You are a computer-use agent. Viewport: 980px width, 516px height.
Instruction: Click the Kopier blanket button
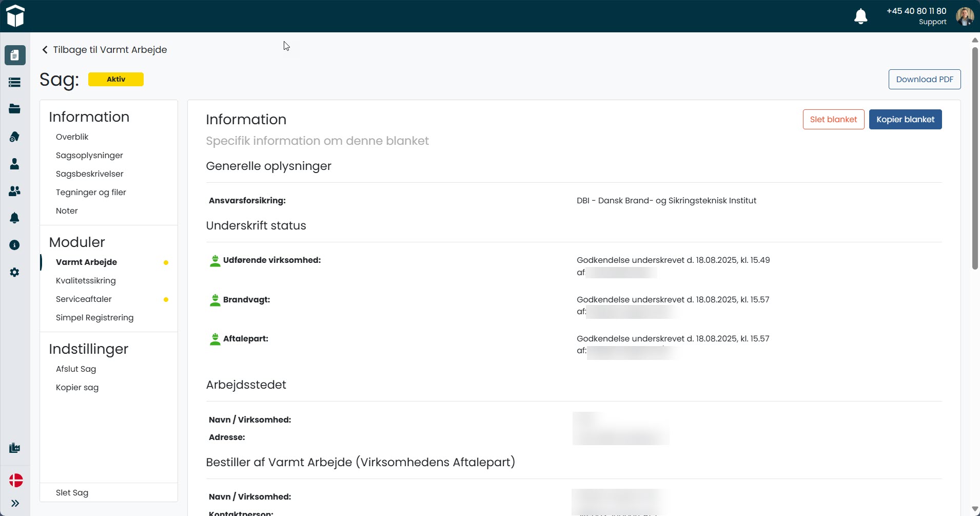point(906,119)
